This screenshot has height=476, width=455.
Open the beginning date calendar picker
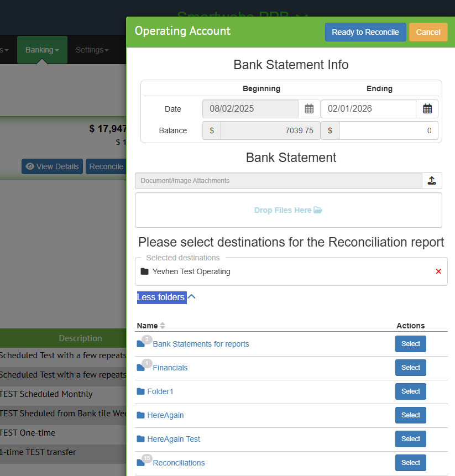click(x=309, y=109)
